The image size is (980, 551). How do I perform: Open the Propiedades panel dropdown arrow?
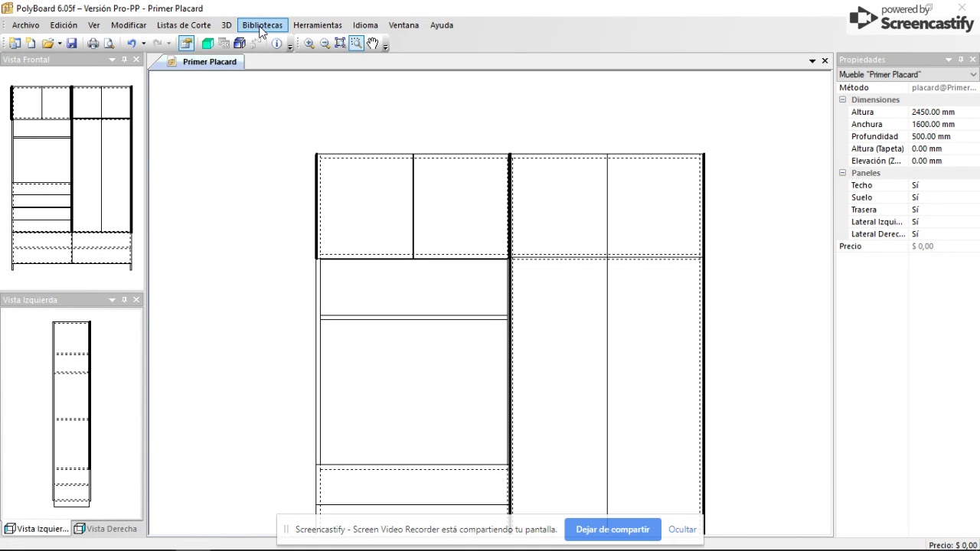click(x=949, y=60)
